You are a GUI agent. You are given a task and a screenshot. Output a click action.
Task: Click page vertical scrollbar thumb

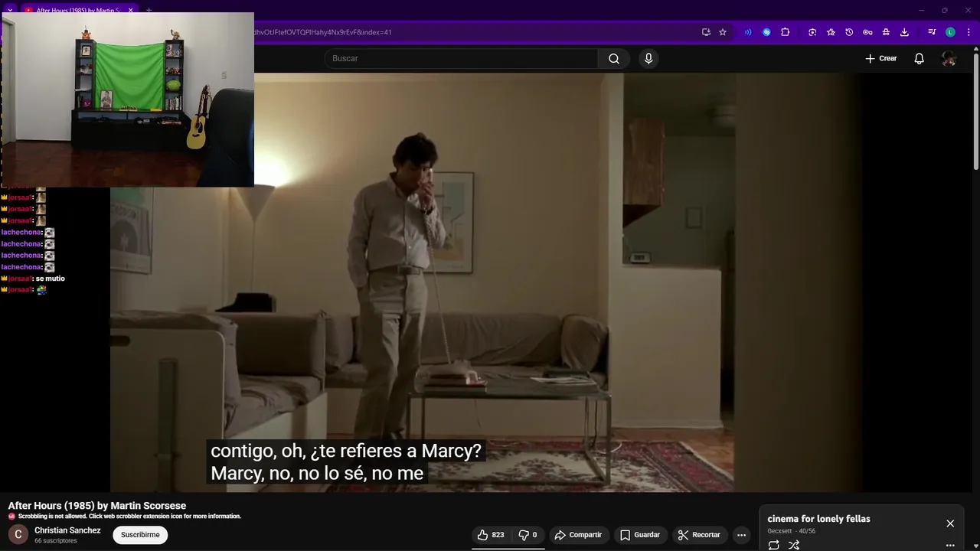976,111
